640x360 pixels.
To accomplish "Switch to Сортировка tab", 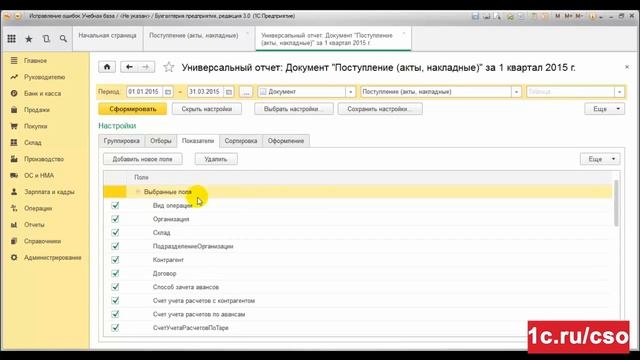I will click(241, 141).
